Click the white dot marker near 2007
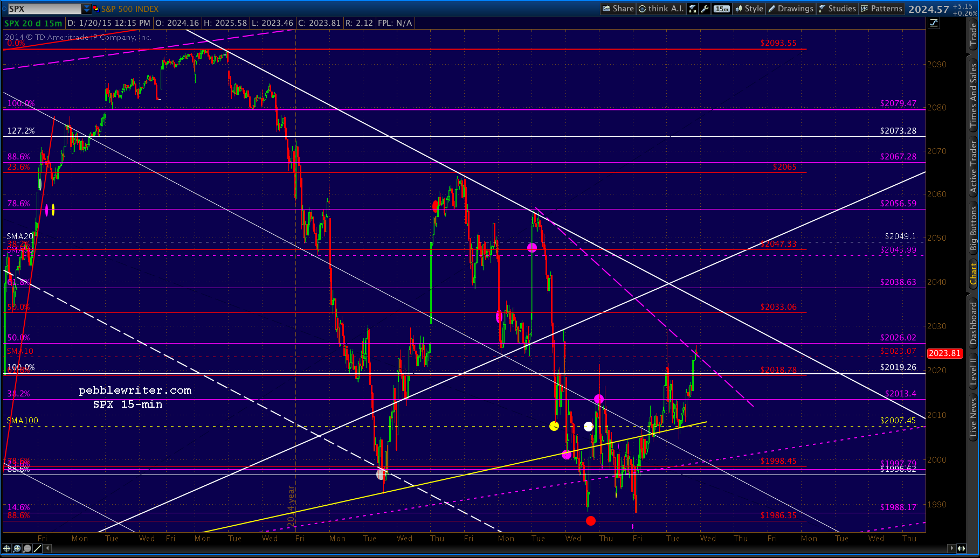This screenshot has height=558, width=980. click(x=589, y=427)
